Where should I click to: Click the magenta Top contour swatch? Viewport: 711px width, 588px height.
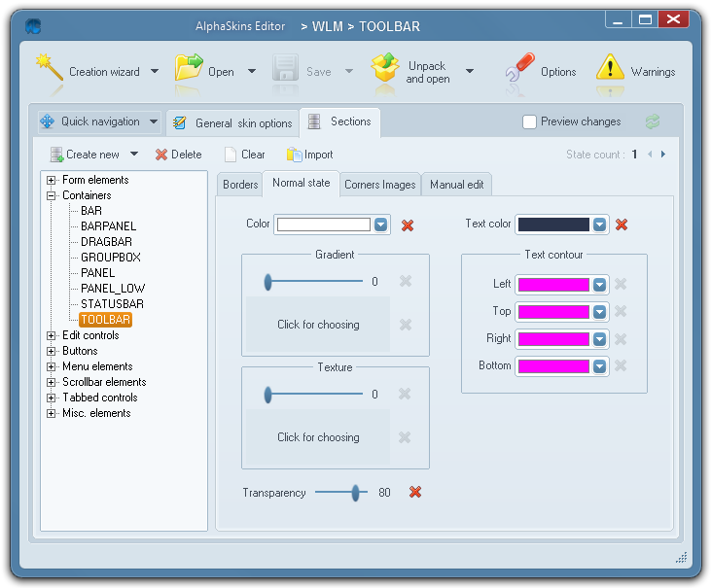[553, 312]
